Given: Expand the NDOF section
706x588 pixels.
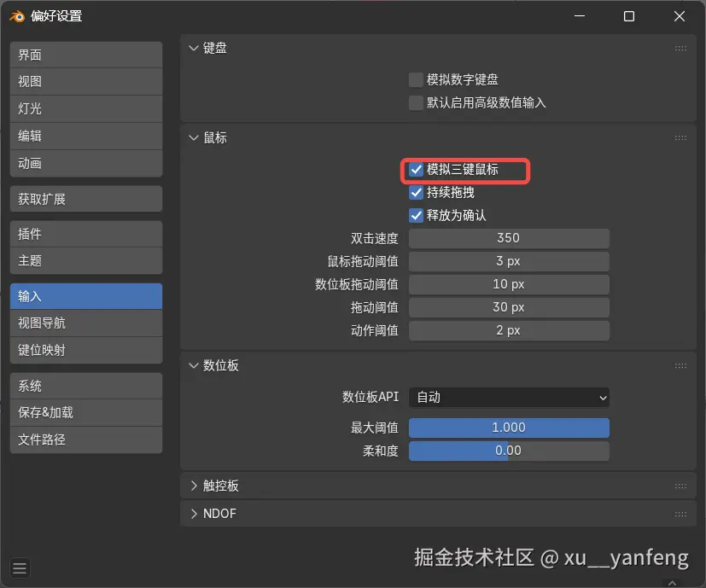Looking at the screenshot, I should pos(194,514).
